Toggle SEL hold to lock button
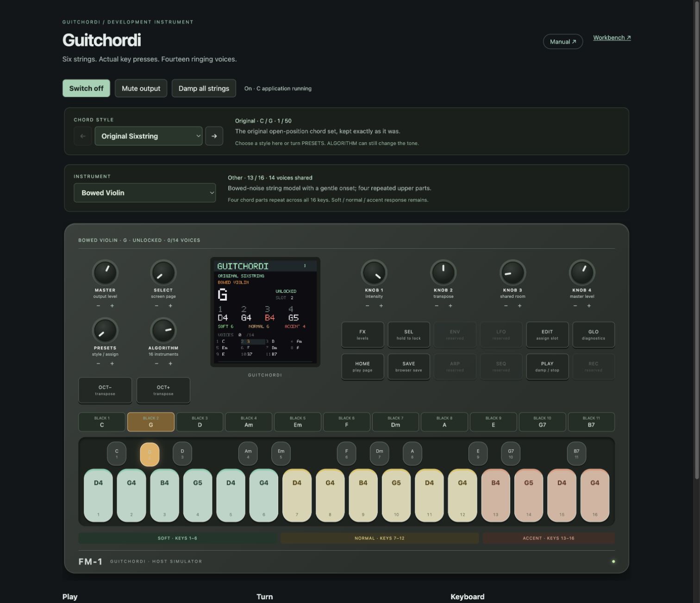 click(x=409, y=334)
